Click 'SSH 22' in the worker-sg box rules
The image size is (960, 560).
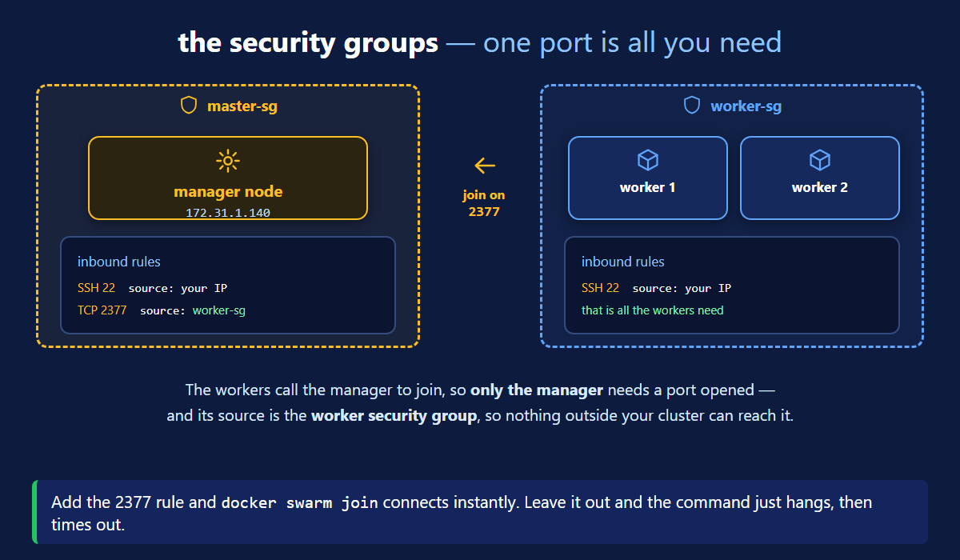pyautogui.click(x=601, y=288)
